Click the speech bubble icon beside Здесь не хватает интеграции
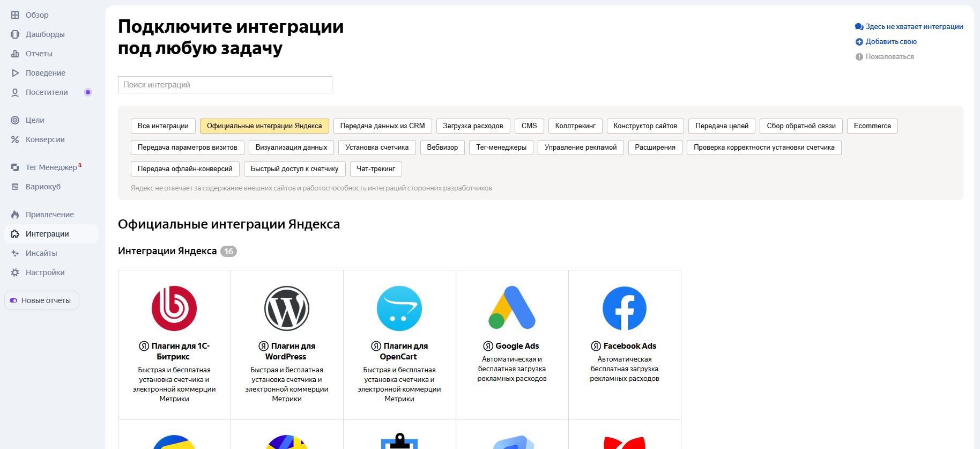Image resolution: width=980 pixels, height=449 pixels. point(859,27)
